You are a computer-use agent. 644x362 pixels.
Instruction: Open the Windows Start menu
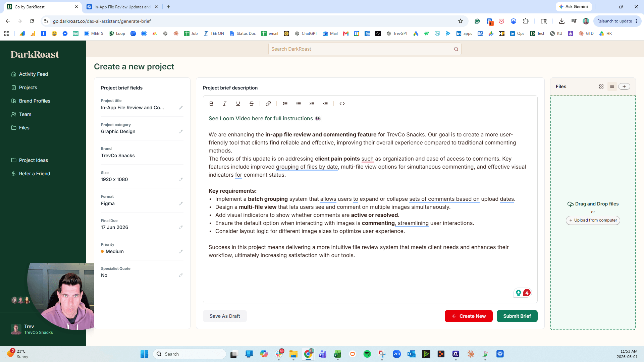click(x=144, y=354)
